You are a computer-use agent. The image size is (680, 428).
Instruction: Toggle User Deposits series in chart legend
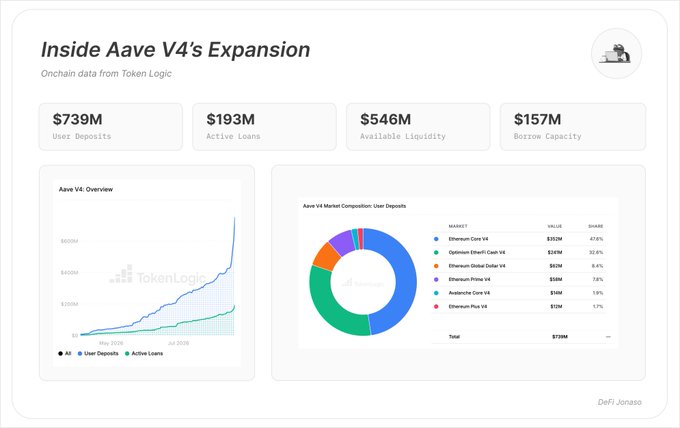(x=98, y=353)
